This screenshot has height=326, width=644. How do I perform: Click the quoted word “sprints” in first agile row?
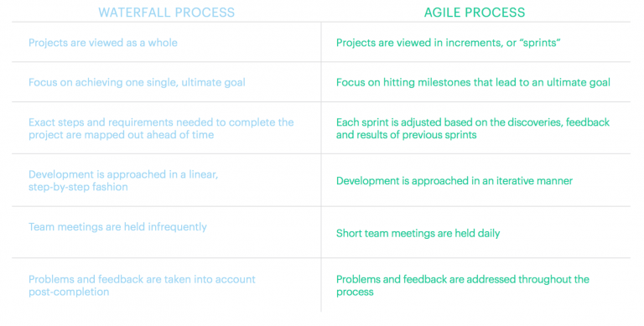[x=541, y=43]
